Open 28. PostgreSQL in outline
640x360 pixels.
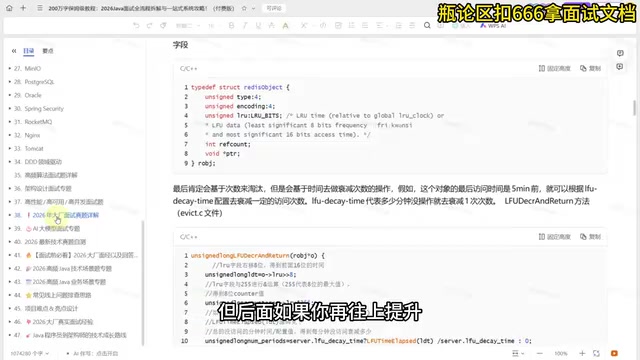click(x=39, y=82)
